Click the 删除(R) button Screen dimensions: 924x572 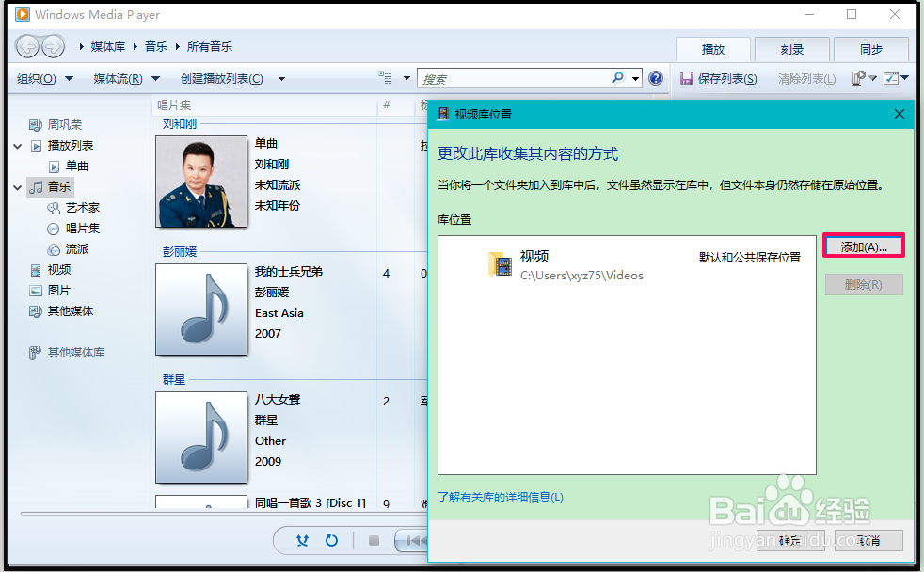[x=863, y=285]
